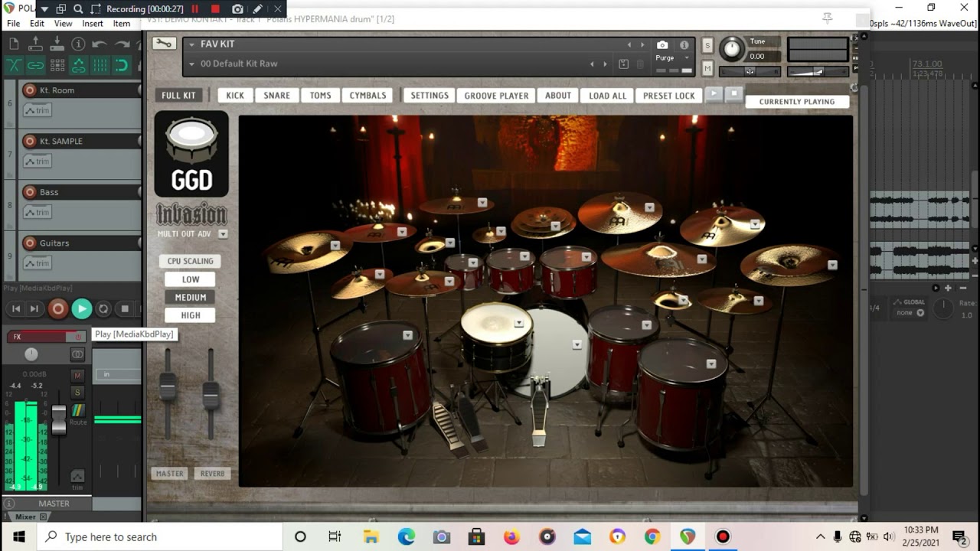Open Google Chrome from taskbar
The height and width of the screenshot is (551, 980).
click(x=652, y=536)
